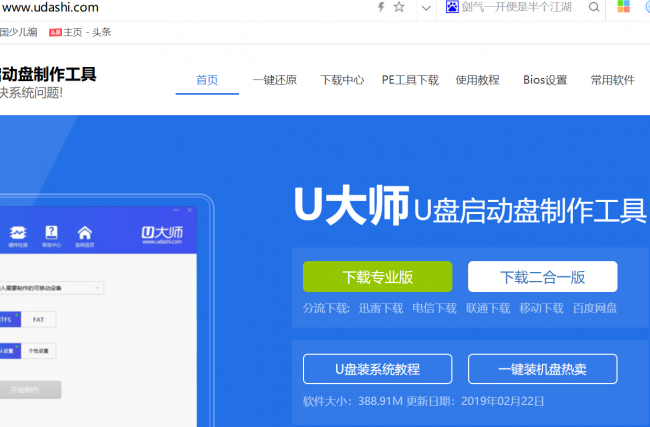Click the 动盘制作工具 site logo text

(48, 75)
